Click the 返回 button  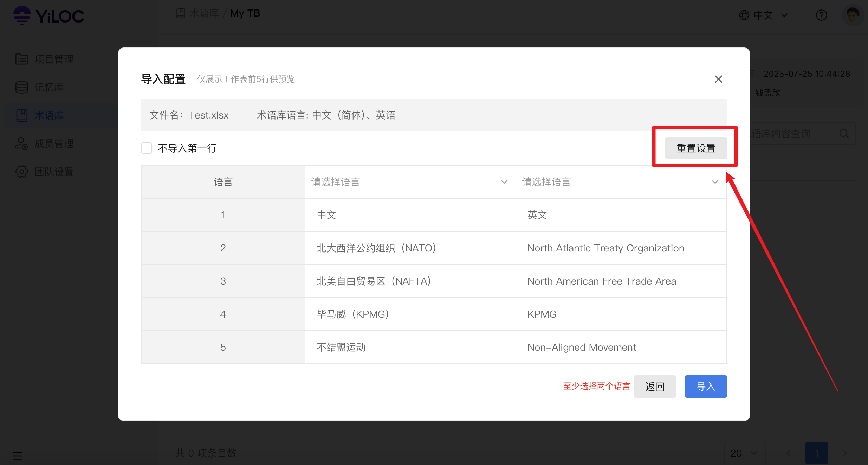(x=655, y=387)
